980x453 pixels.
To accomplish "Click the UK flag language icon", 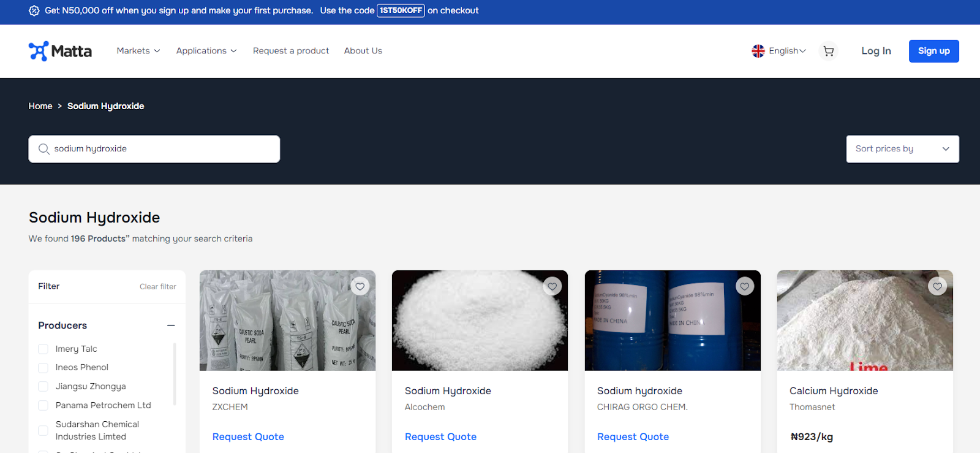I will click(x=758, y=51).
